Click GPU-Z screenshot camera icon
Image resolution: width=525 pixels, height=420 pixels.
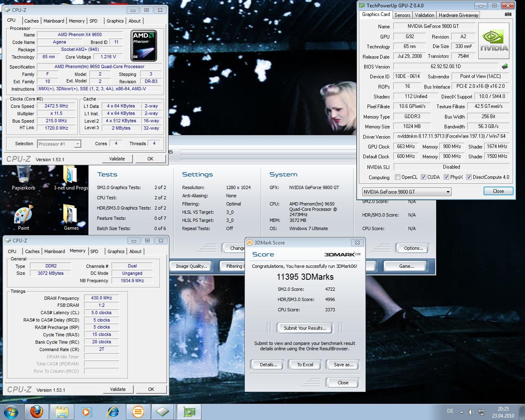[508, 14]
